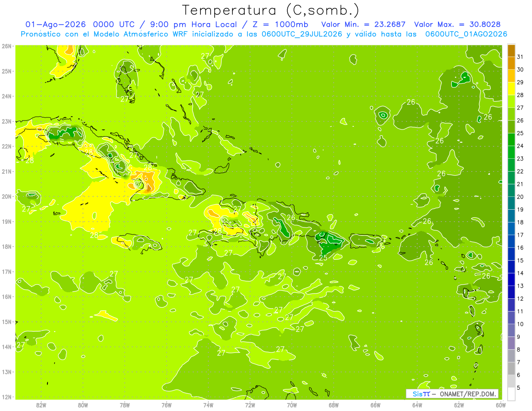Click the latitude axis label '26N'
532x411 pixels.
coord(6,46)
